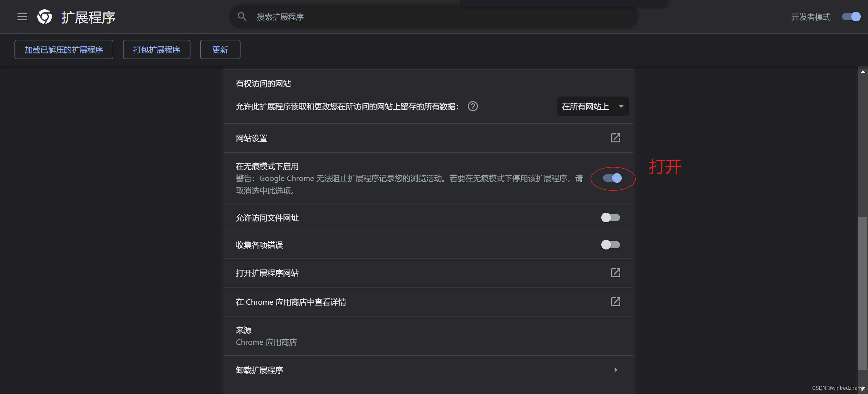Screen dimensions: 868x394
Task: Click the 开发者模式 label
Action: pos(810,17)
